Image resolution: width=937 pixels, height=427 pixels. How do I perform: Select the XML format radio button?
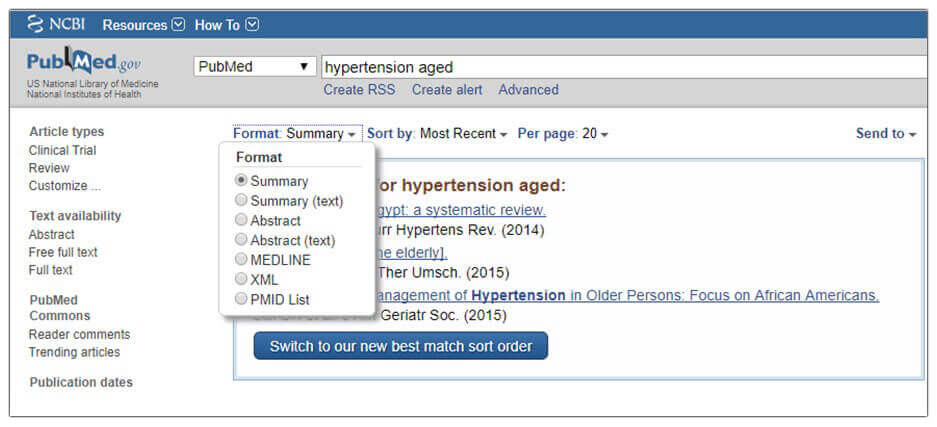click(241, 279)
